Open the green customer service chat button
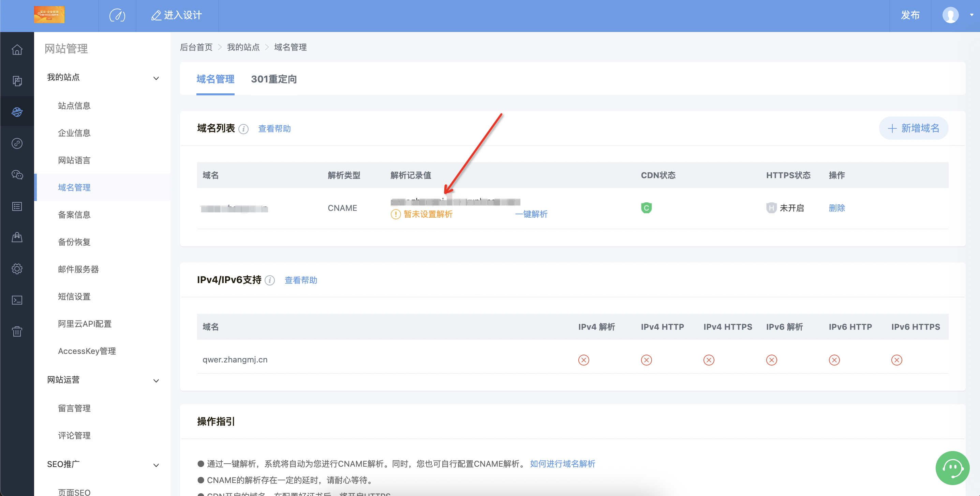The width and height of the screenshot is (980, 496). (x=952, y=468)
